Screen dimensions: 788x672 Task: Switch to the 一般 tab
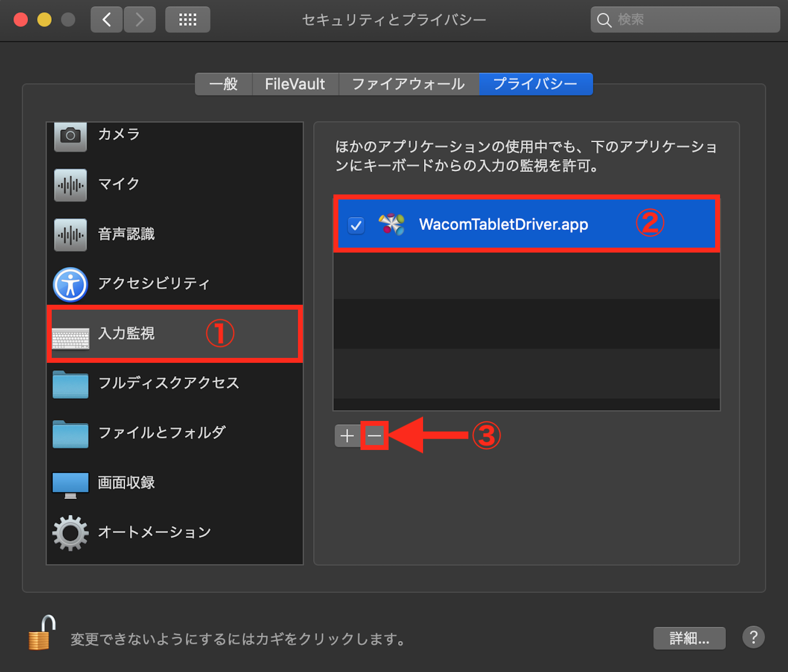click(224, 84)
